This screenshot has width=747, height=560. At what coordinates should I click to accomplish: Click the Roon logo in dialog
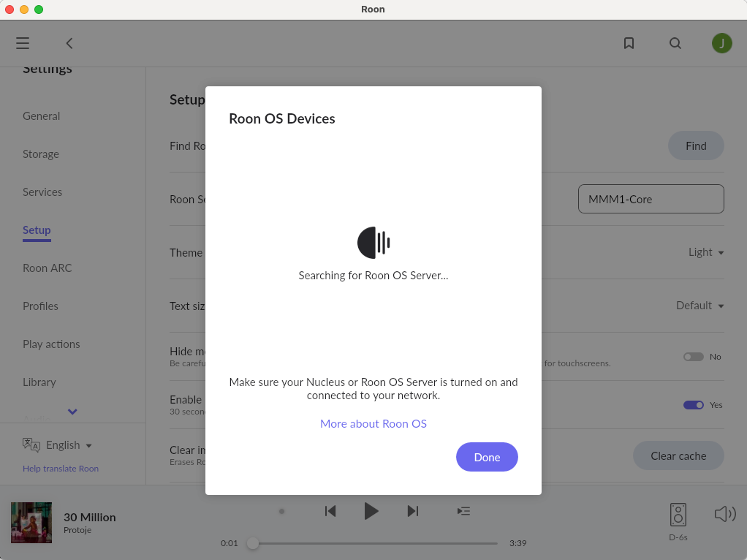(373, 243)
